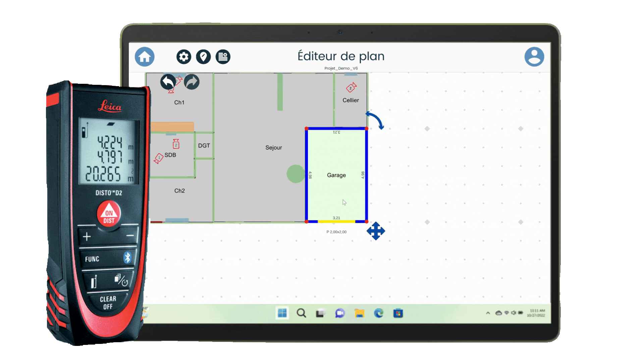Click the 3,21 dimension at Garage bottom
The image size is (644, 362).
(x=336, y=218)
